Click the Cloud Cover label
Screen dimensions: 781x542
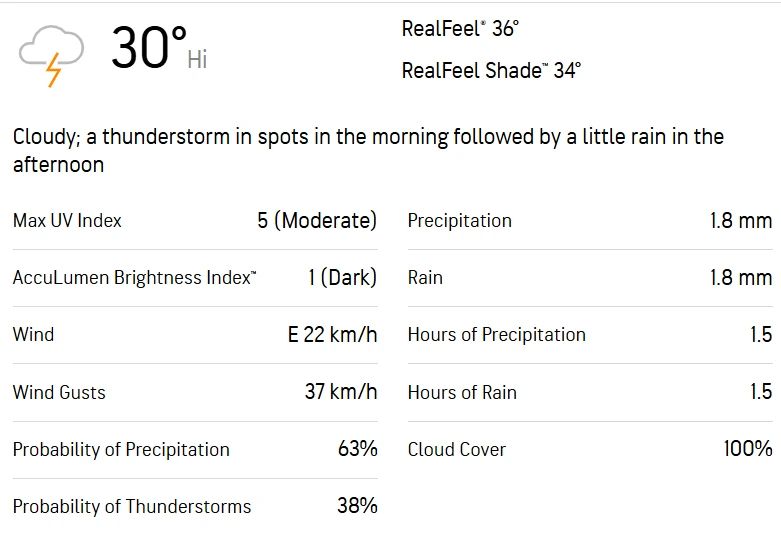[456, 449]
